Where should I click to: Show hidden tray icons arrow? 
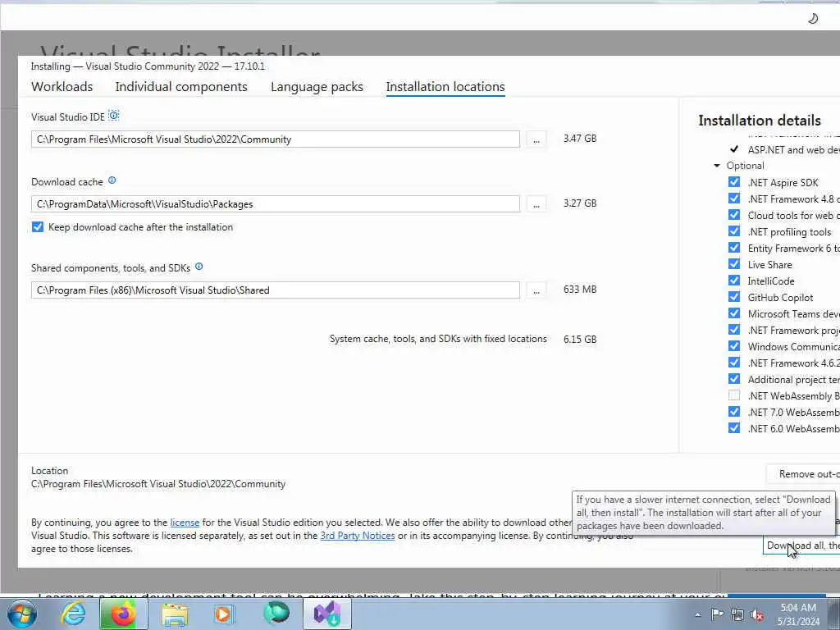pos(697,614)
